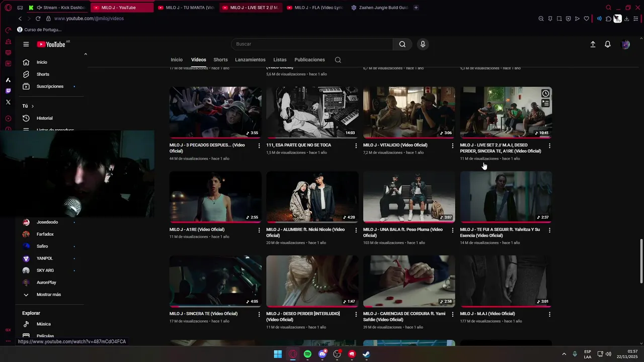
Task: Switch to Zaahen Jungle Build Guide tab
Action: pyautogui.click(x=380, y=8)
